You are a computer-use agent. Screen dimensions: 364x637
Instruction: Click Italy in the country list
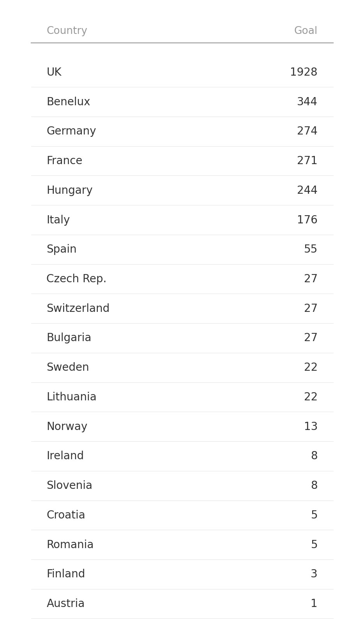58,220
